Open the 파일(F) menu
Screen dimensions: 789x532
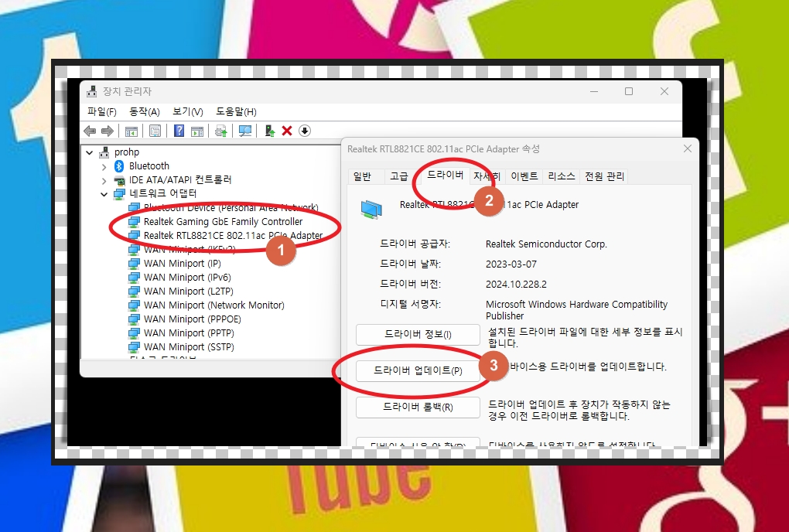click(x=101, y=111)
